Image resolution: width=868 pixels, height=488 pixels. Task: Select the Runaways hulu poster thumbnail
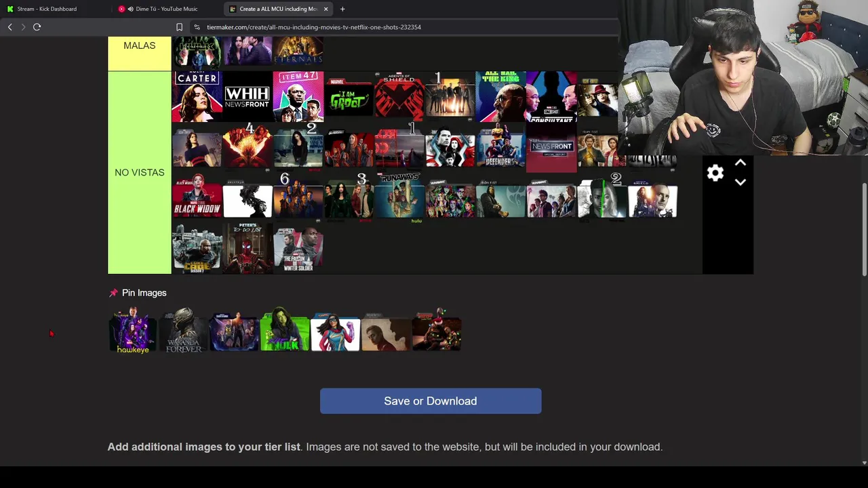[x=399, y=198]
